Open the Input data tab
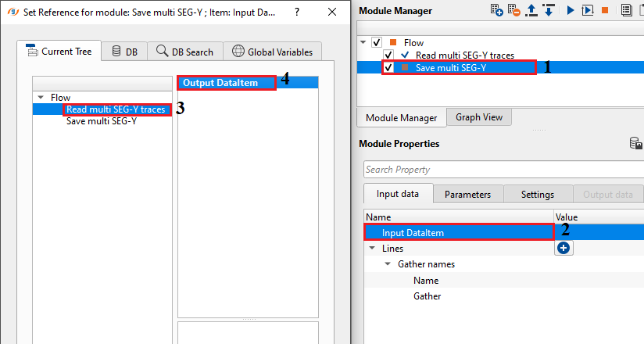This screenshot has width=644, height=344. 398,194
